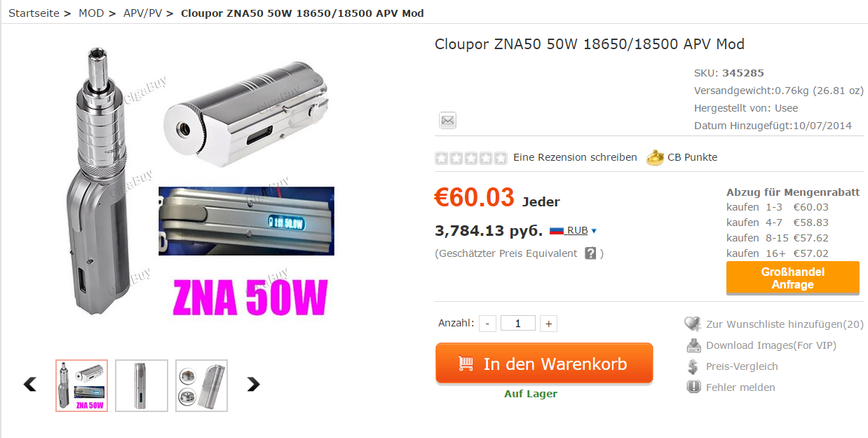Click the Großhandel Anfrage button
The width and height of the screenshot is (868, 438).
[x=792, y=278]
